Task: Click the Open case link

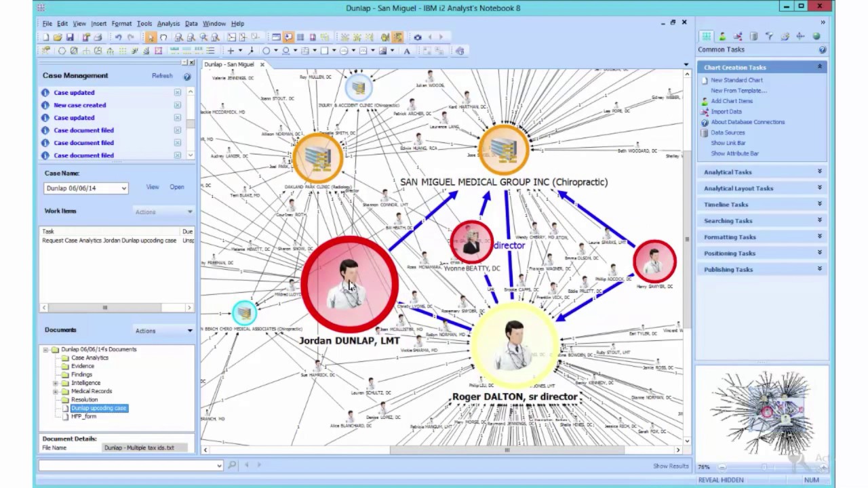Action: click(177, 187)
